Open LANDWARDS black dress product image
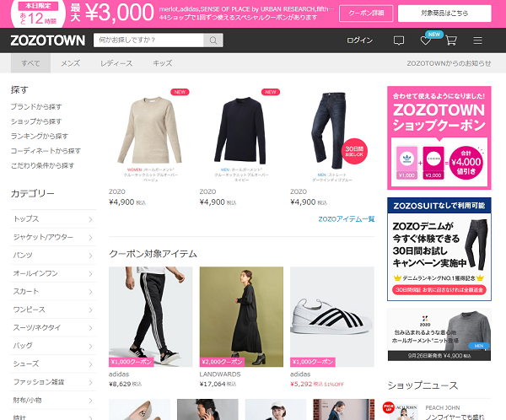506x420 pixels. [241, 317]
